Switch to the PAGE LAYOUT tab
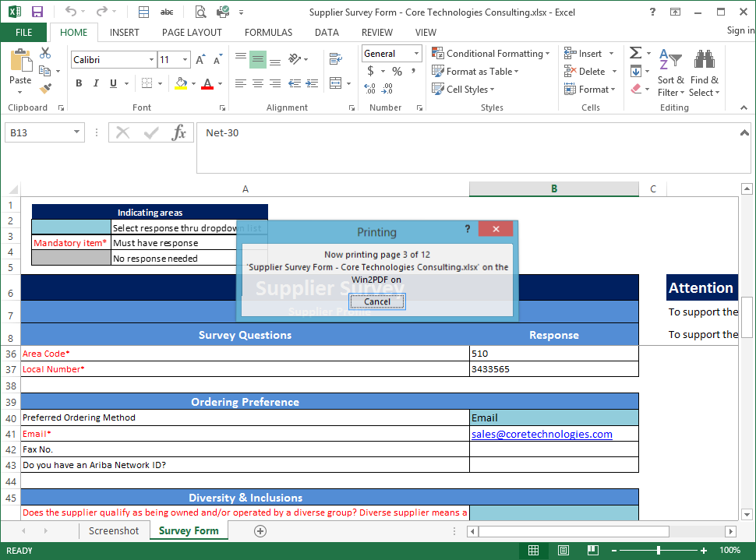The width and height of the screenshot is (756, 560). (x=192, y=32)
